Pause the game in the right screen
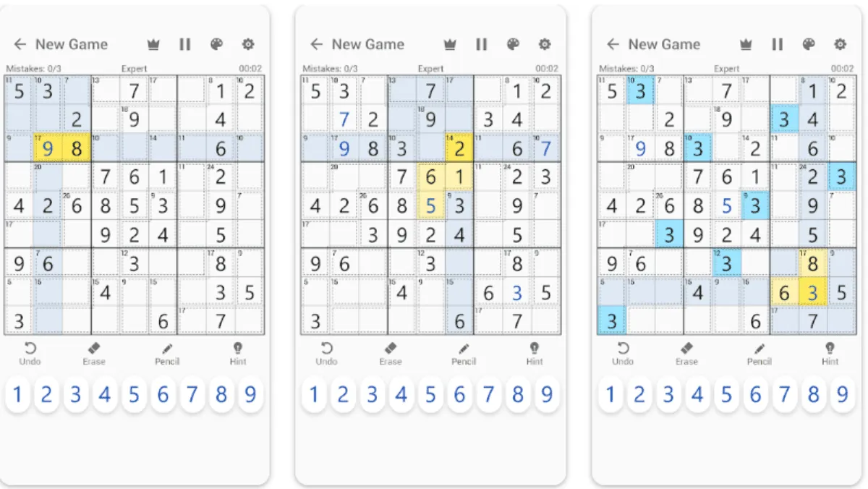 coord(778,44)
